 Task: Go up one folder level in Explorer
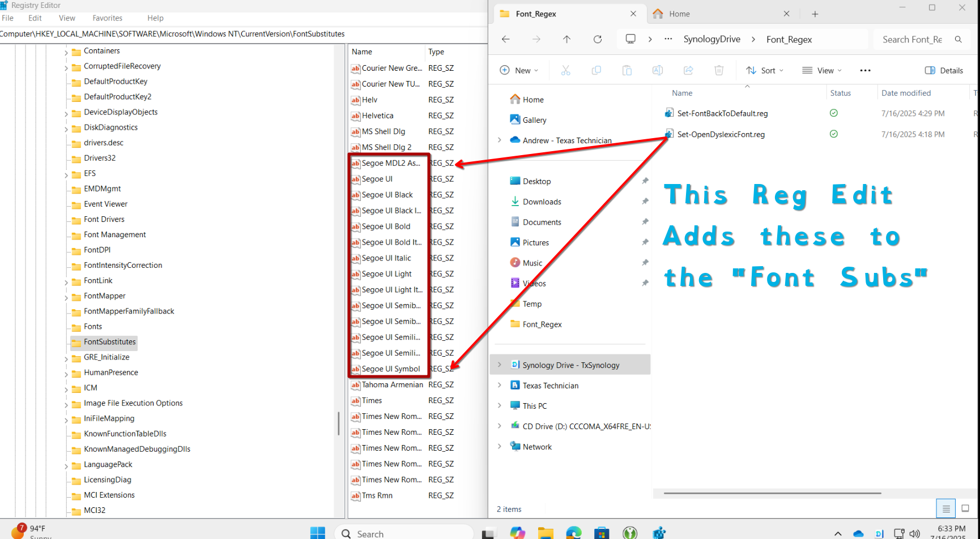point(566,39)
